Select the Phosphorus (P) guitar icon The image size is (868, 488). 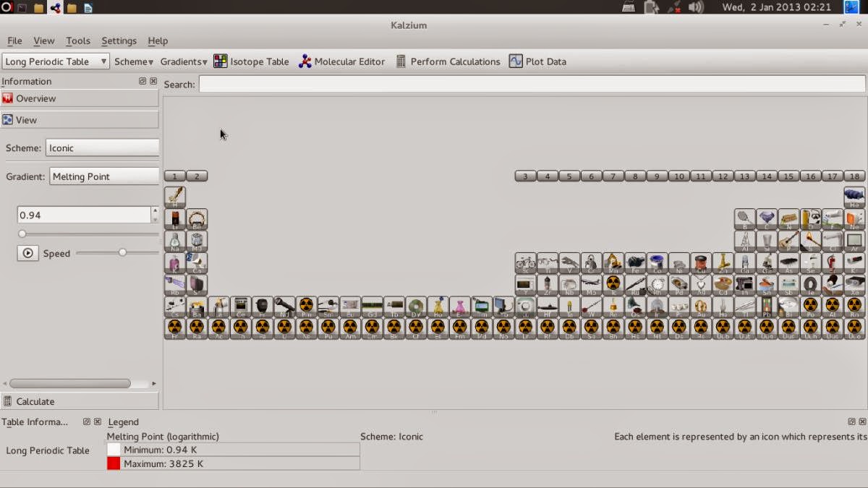(788, 241)
